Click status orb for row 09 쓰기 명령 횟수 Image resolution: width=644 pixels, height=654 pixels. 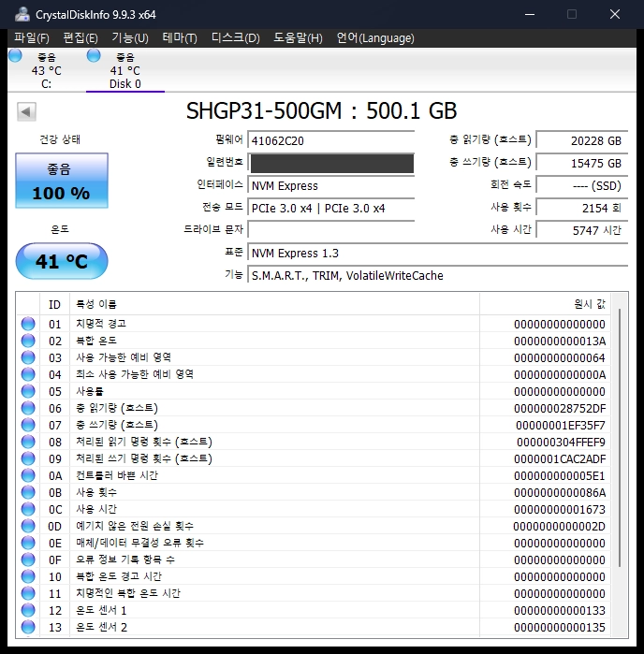point(28,458)
